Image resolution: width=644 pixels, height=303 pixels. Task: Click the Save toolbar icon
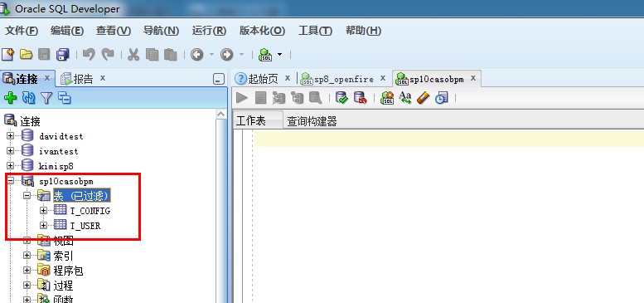coord(44,54)
